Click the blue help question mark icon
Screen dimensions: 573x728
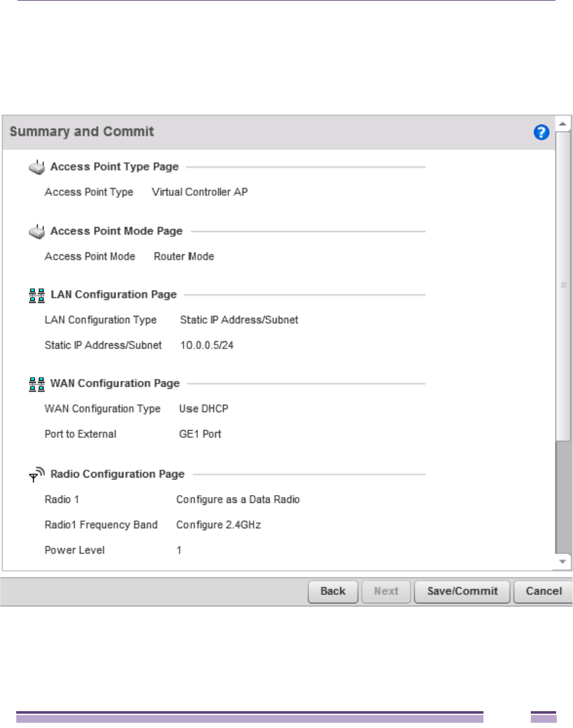pos(541,133)
